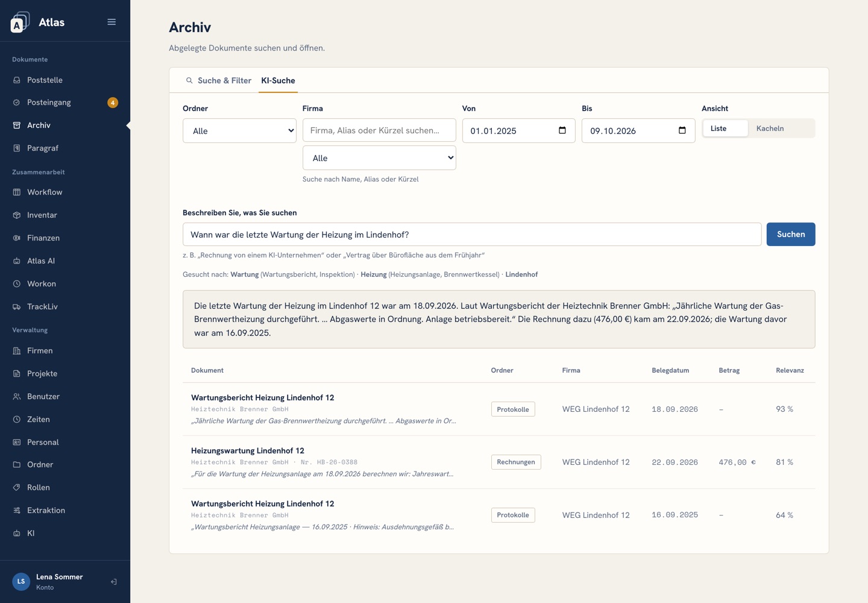This screenshot has width=868, height=603.
Task: Open the Lena Sommer Konto link
Action: [59, 582]
